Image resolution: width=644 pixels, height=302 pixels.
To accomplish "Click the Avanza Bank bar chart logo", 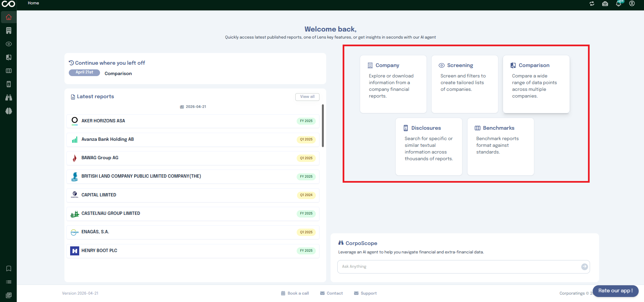I will [75, 139].
